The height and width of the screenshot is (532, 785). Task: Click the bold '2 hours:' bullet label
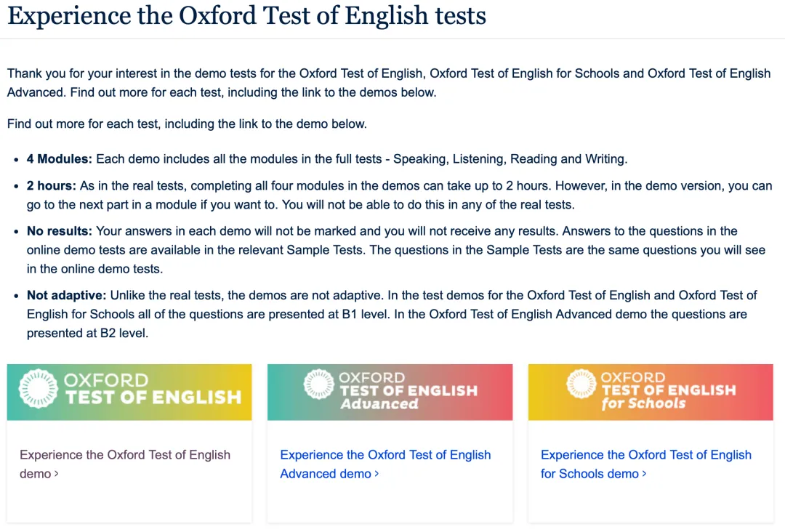coord(51,186)
